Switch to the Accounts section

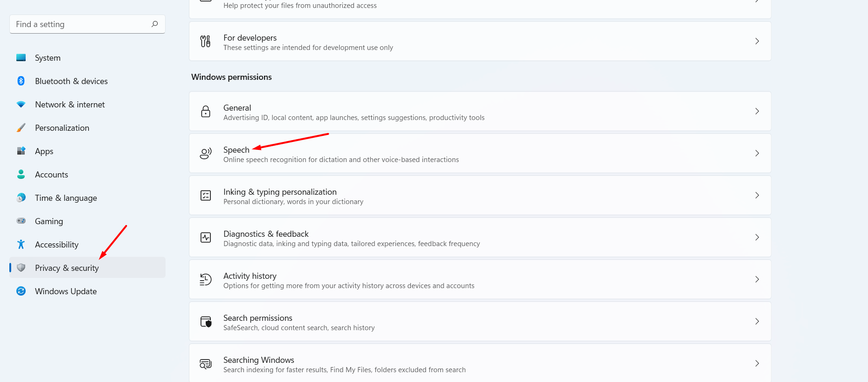click(51, 175)
